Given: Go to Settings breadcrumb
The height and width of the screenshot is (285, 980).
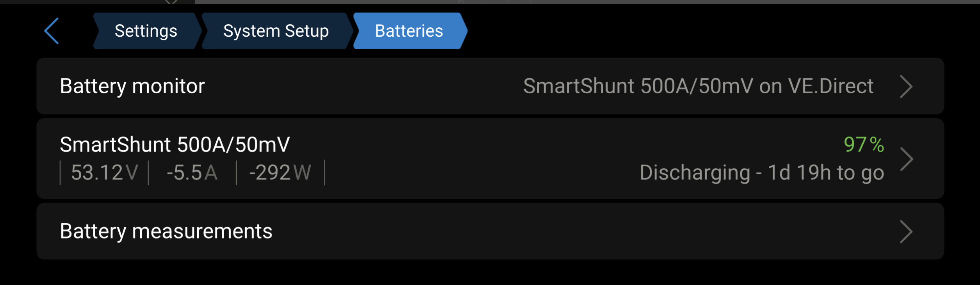Looking at the screenshot, I should pyautogui.click(x=146, y=31).
